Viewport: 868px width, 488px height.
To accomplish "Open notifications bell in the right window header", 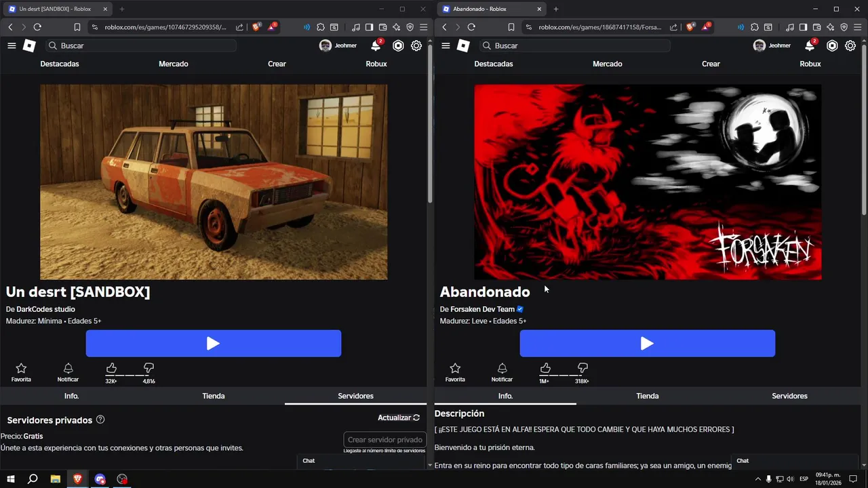I will (810, 45).
